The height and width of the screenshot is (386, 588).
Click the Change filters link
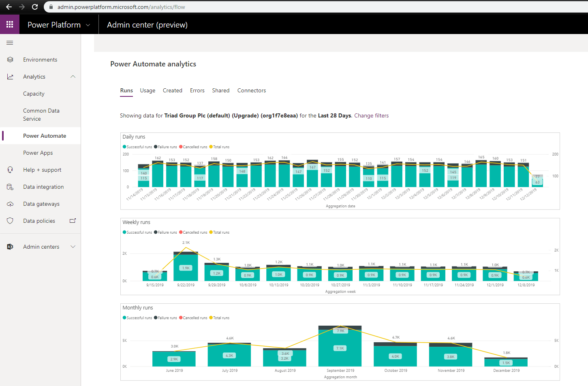tap(372, 116)
